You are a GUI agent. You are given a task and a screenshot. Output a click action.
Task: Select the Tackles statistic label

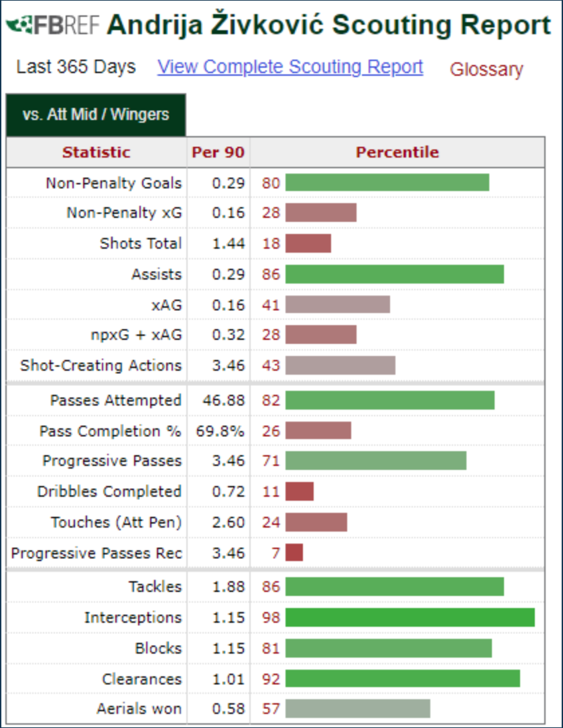tap(155, 587)
